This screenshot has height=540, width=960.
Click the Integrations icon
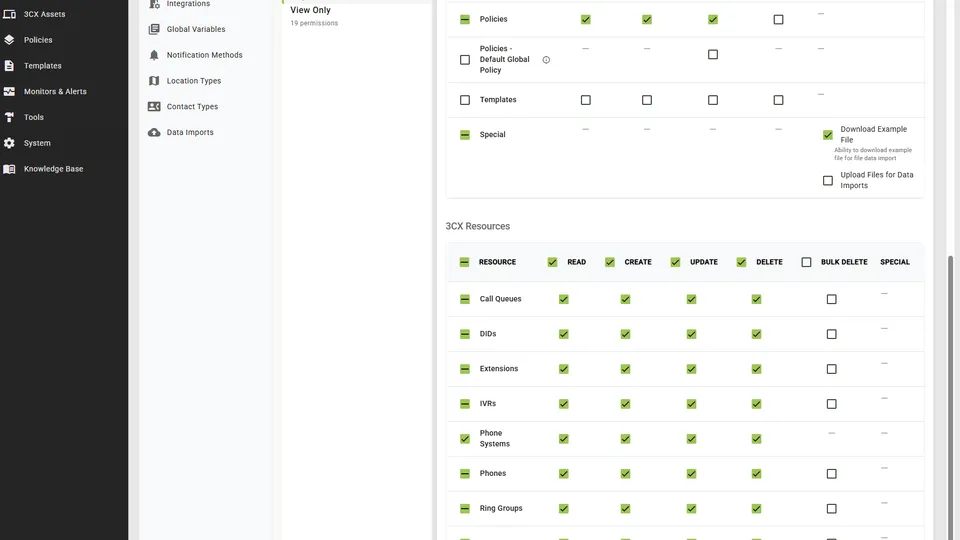pos(154,4)
